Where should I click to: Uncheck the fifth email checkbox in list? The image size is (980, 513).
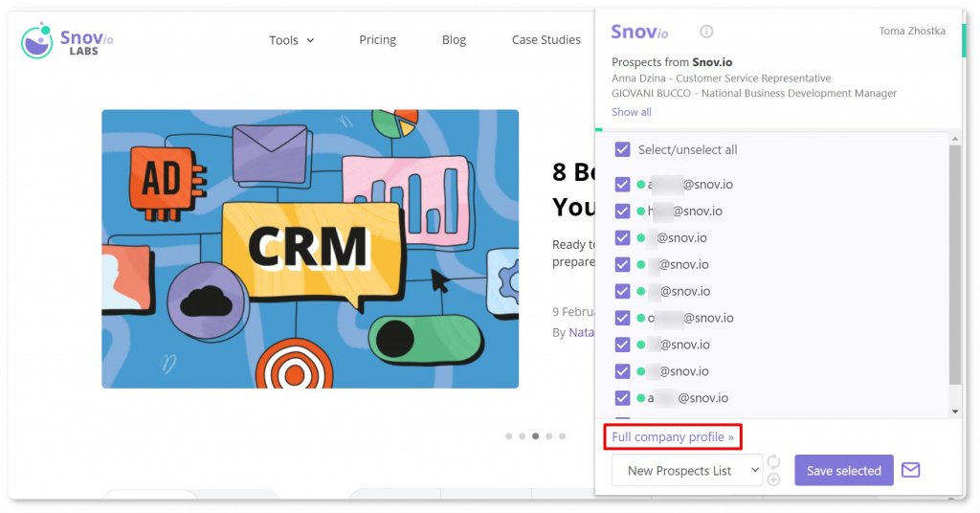click(622, 291)
